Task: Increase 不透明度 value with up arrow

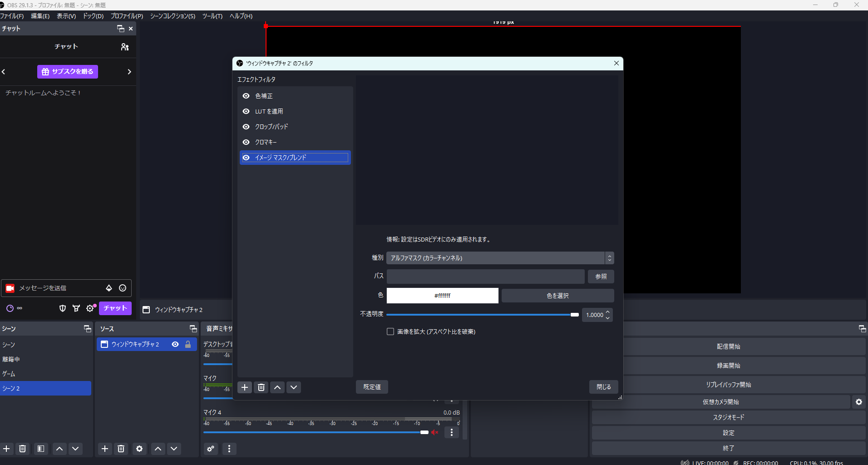Action: tap(608, 312)
